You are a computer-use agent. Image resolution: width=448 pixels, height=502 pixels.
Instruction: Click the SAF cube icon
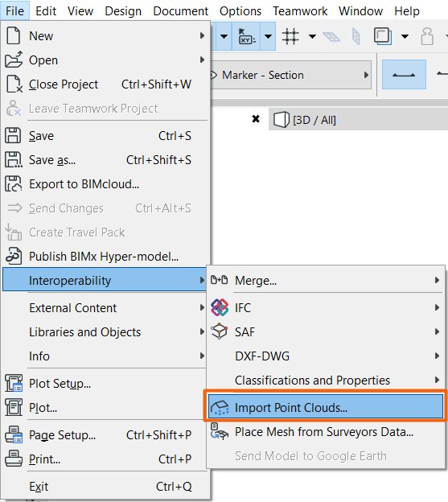[220, 331]
